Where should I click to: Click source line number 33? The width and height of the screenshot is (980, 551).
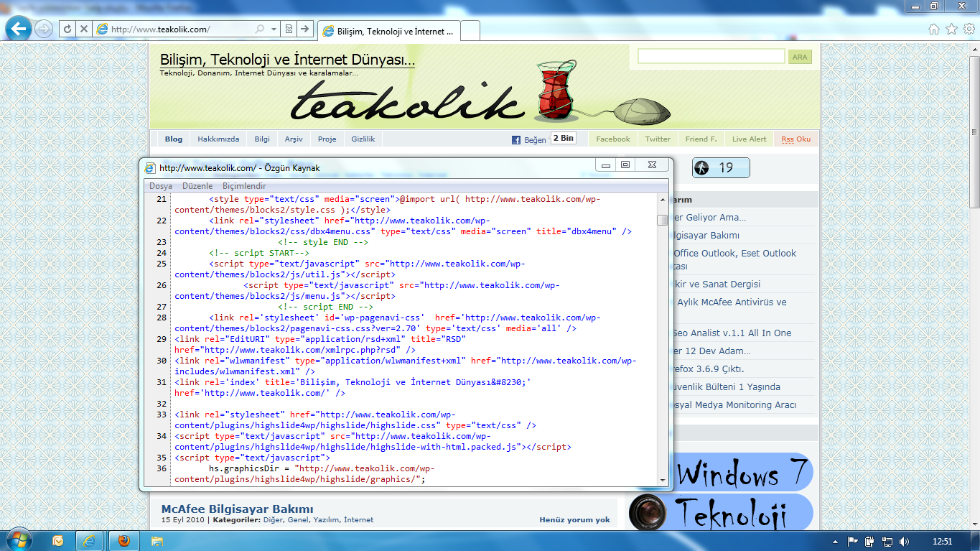tap(161, 415)
